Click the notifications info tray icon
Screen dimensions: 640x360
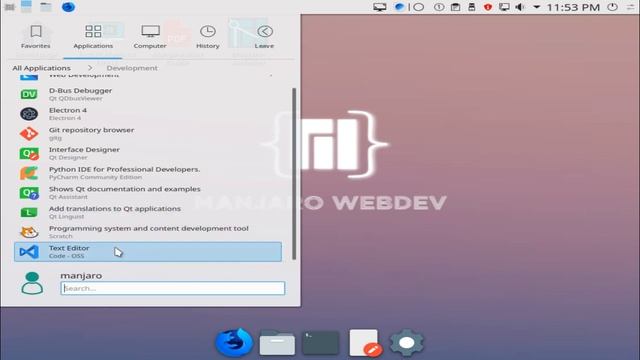[439, 7]
